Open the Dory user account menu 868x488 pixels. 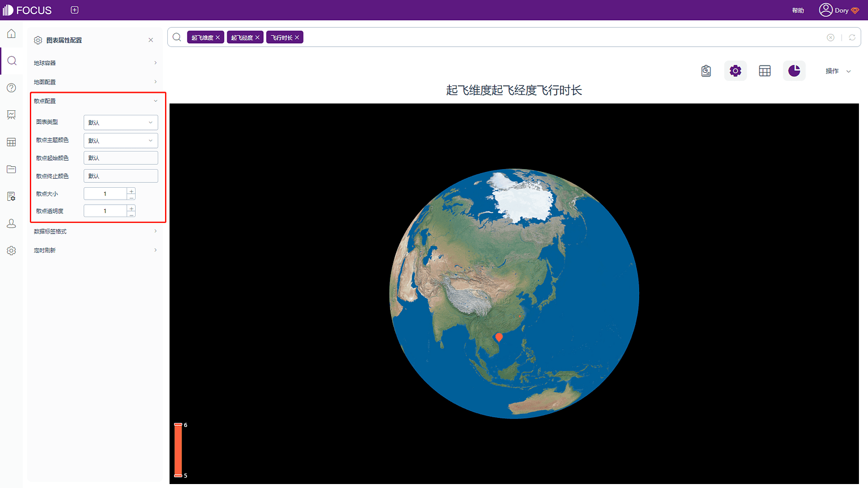coord(839,10)
